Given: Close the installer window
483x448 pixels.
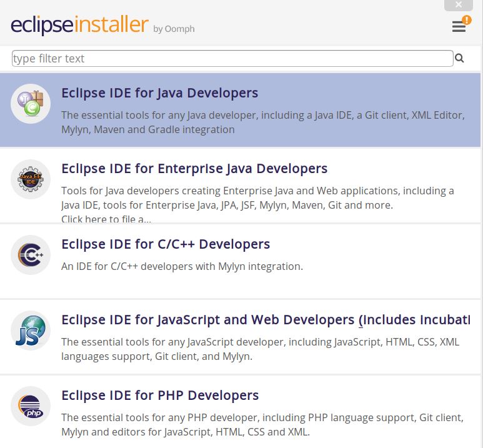Looking at the screenshot, I should (459, 5).
